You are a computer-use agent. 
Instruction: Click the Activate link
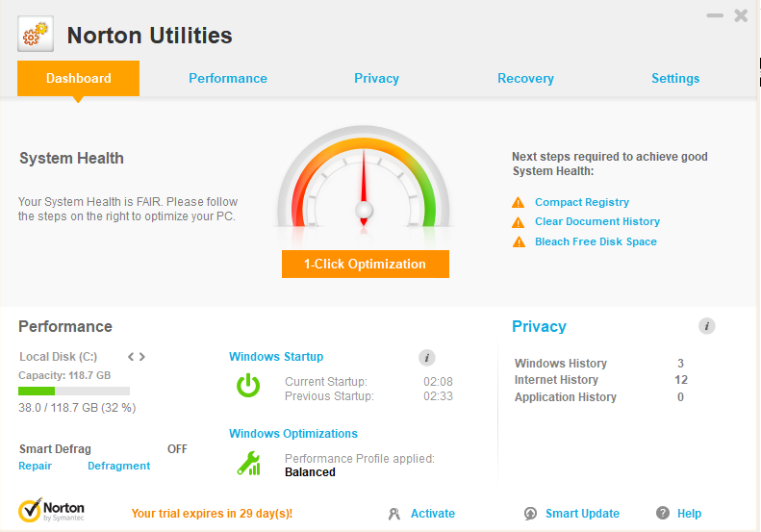pyautogui.click(x=433, y=514)
